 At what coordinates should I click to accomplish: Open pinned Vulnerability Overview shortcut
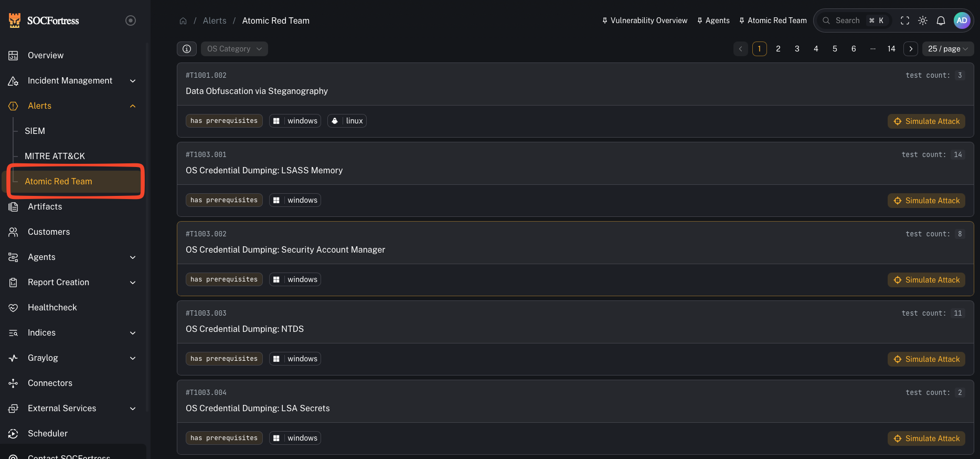pyautogui.click(x=645, y=20)
